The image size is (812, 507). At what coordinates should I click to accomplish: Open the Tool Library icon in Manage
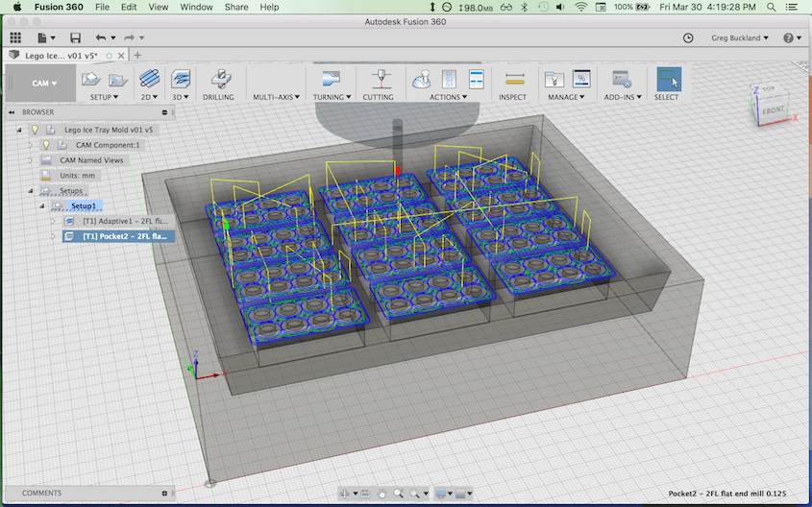pyautogui.click(x=554, y=79)
